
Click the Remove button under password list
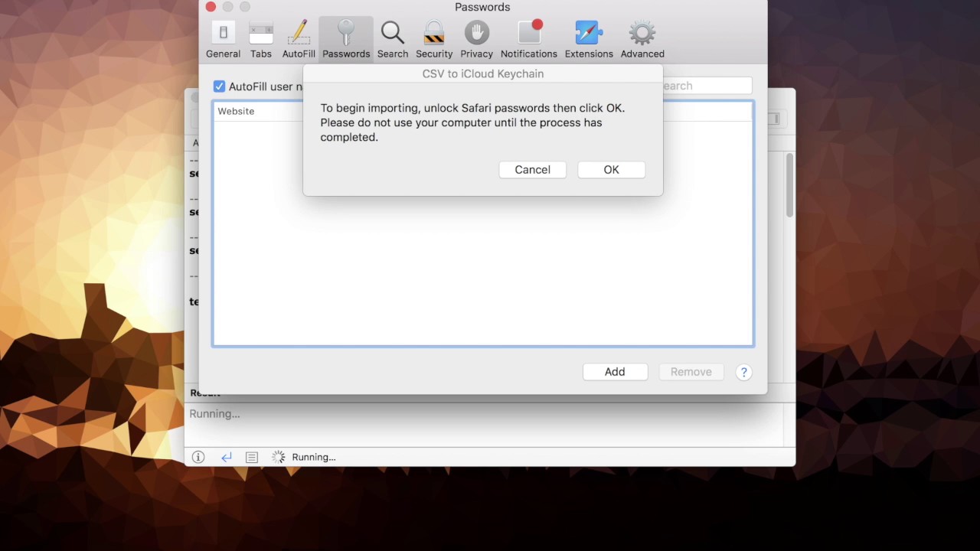pyautogui.click(x=691, y=372)
